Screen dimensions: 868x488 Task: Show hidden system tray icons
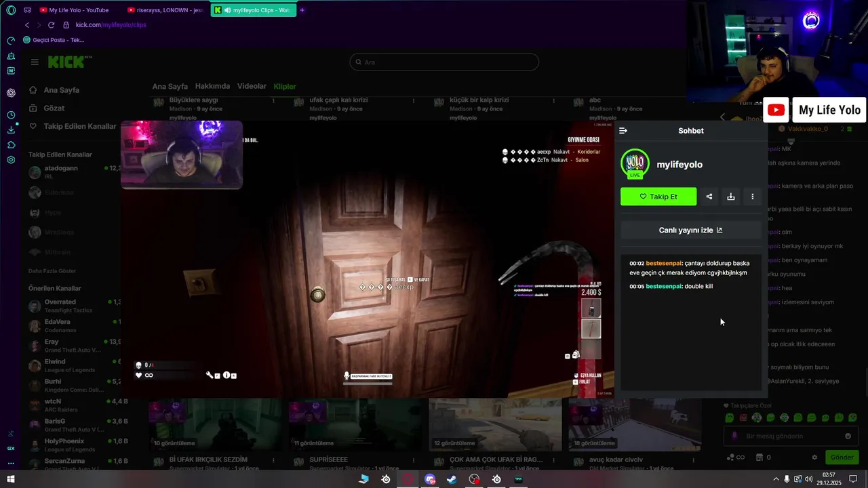(x=776, y=479)
